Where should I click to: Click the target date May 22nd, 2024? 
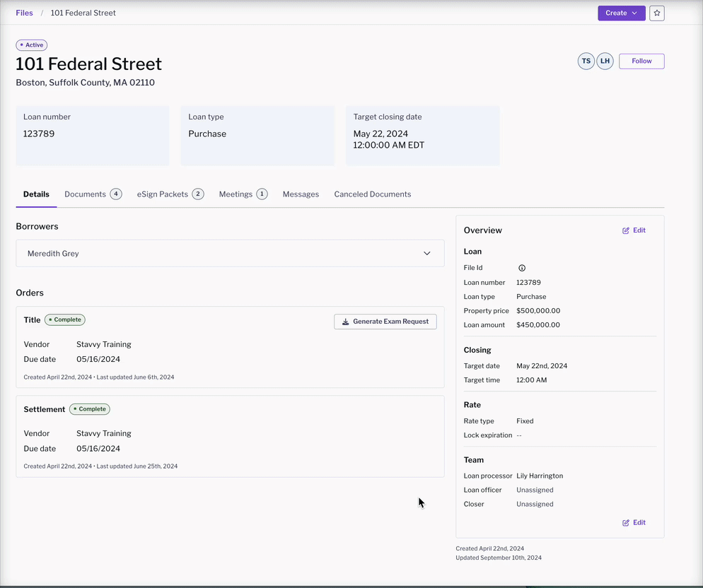tap(542, 365)
